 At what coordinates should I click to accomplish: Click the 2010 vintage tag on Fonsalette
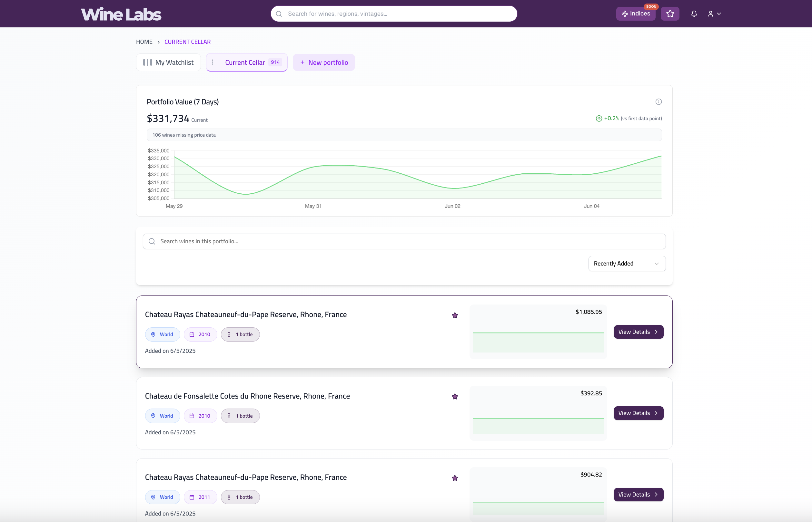(x=200, y=416)
